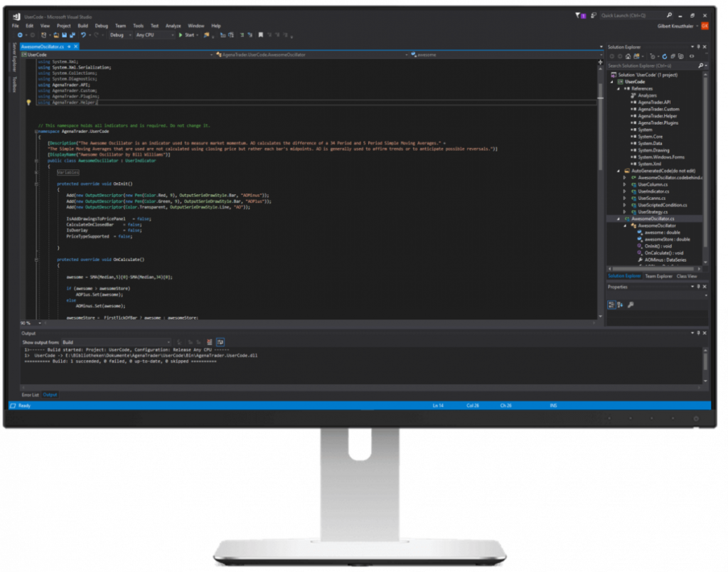Screen dimensions: 728x572
Task: Switch to the Team Explorer tab
Action: [x=658, y=277]
